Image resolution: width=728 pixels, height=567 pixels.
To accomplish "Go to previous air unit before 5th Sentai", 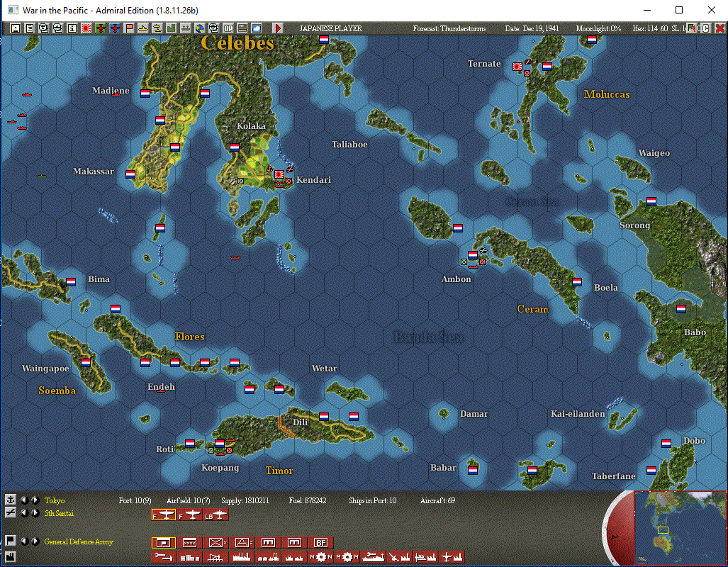I will coord(24,513).
